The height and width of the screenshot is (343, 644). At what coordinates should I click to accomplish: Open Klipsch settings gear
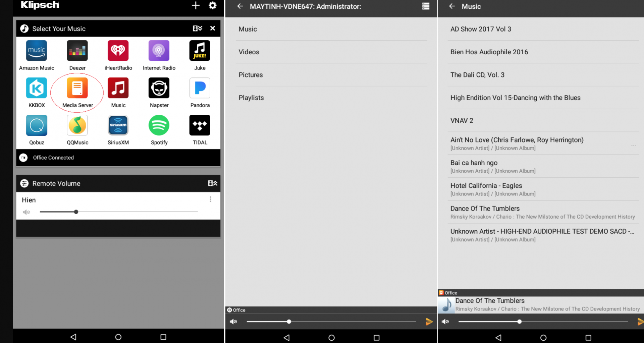tap(213, 5)
